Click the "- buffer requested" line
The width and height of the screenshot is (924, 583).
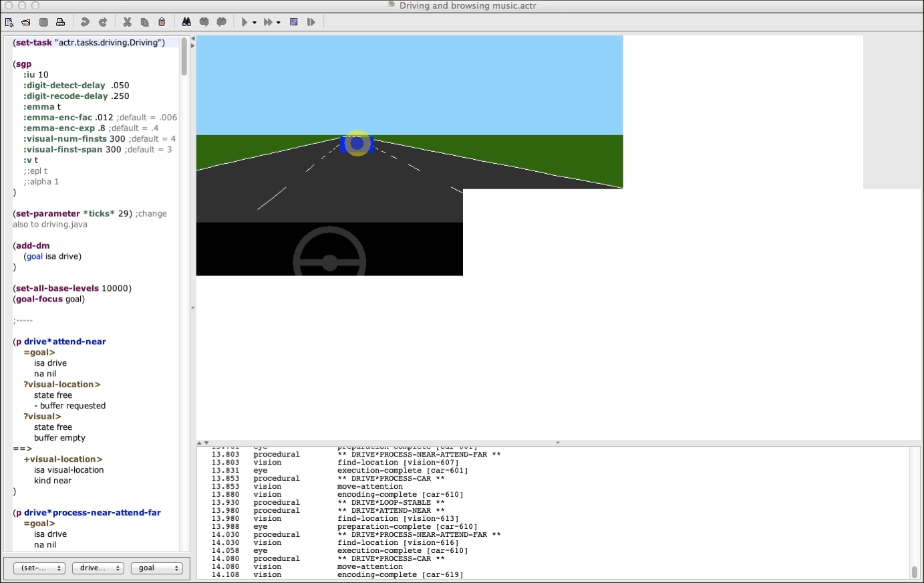point(70,405)
